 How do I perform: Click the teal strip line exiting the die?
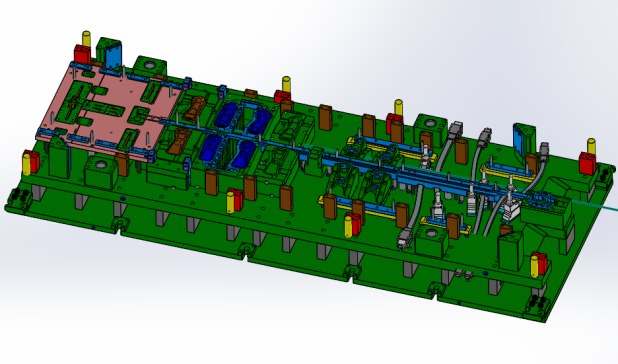[594, 205]
